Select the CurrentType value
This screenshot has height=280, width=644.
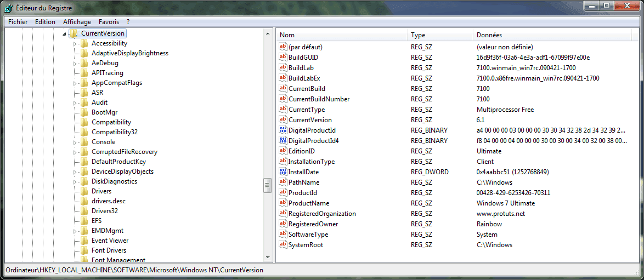(x=307, y=109)
